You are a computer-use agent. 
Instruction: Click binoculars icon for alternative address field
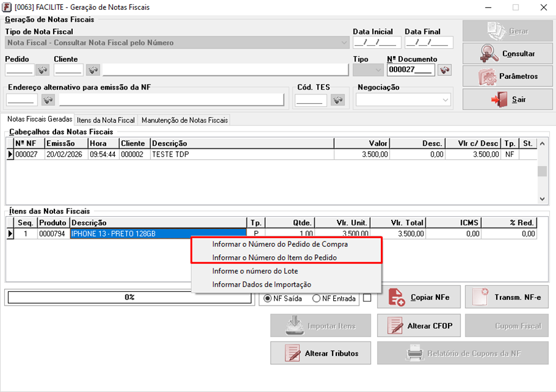pyautogui.click(x=48, y=100)
